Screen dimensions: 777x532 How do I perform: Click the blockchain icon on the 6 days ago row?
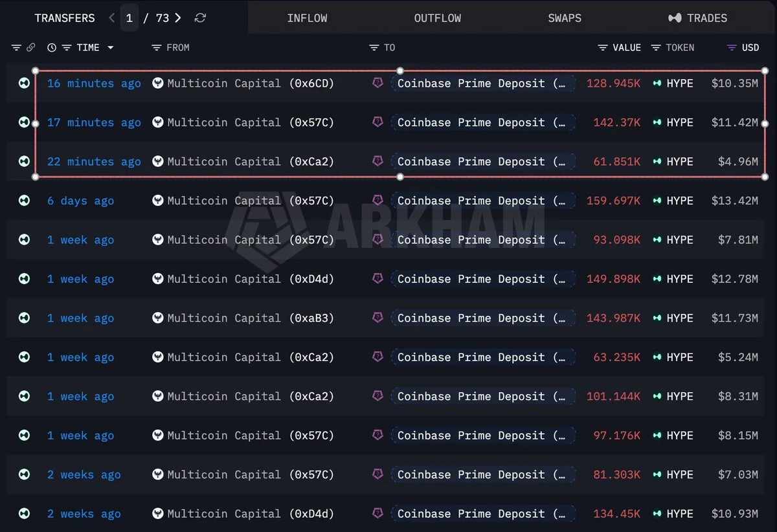(25, 201)
